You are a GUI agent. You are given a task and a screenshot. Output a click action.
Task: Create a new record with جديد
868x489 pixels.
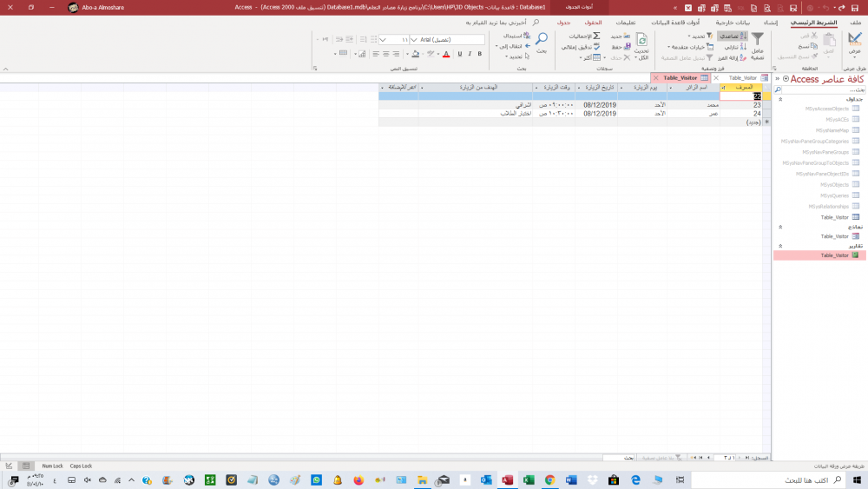click(x=620, y=36)
